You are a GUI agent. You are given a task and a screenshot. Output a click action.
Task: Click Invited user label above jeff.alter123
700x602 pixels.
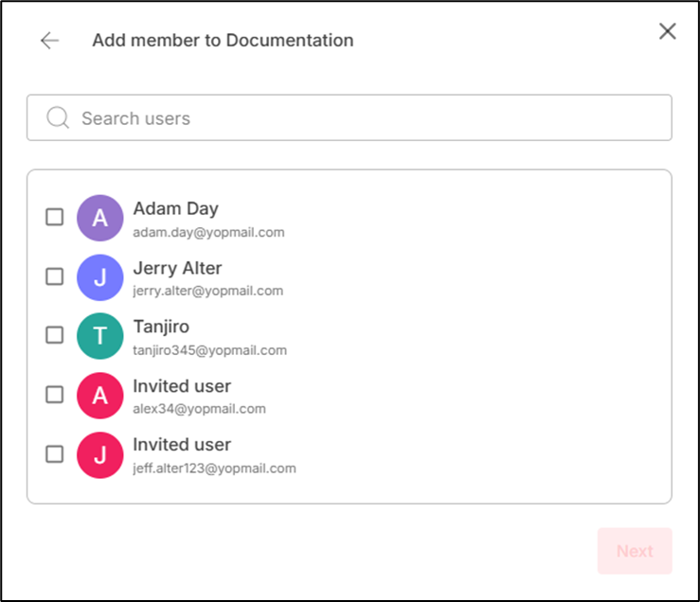[x=182, y=445]
